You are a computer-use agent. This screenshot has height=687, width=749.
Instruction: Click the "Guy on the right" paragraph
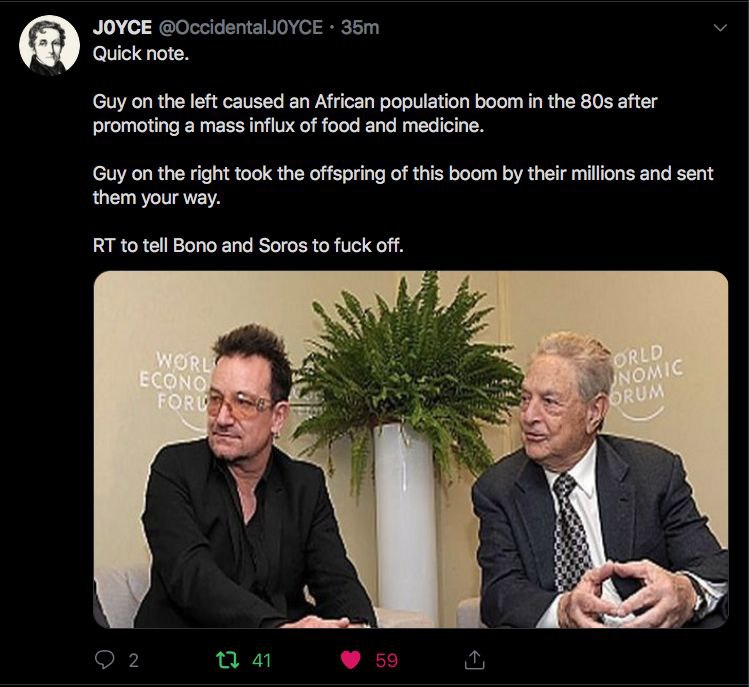pos(403,184)
